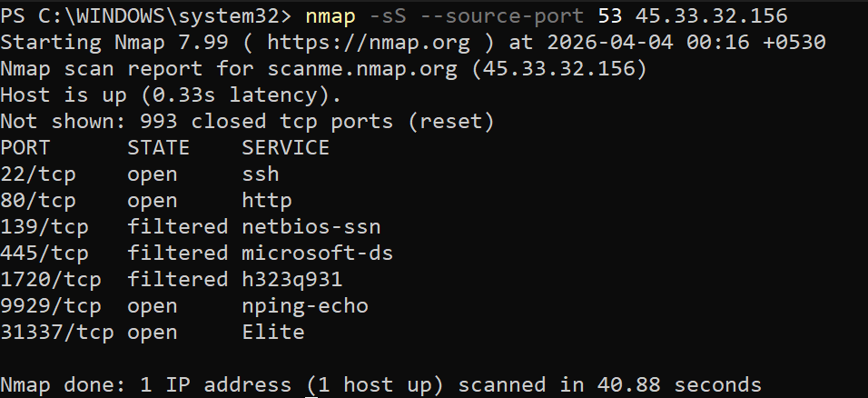Click the microsoft-ds service name
Screen dimensions: 868x398
317,253
